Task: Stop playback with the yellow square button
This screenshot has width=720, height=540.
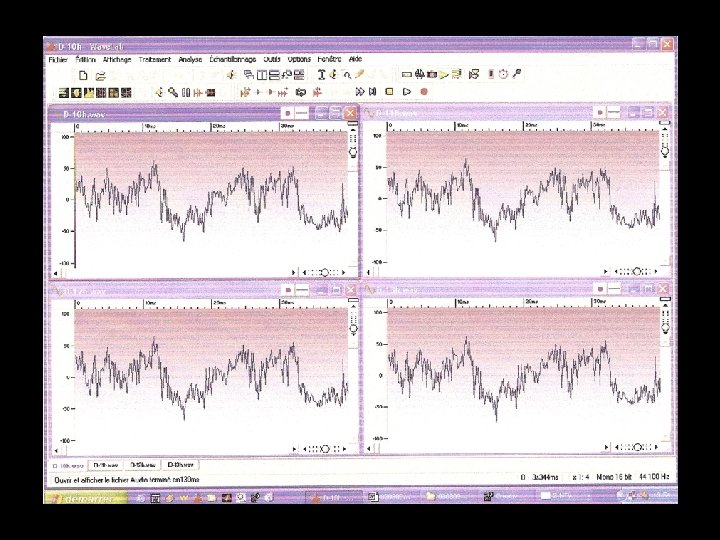Action: [x=389, y=92]
